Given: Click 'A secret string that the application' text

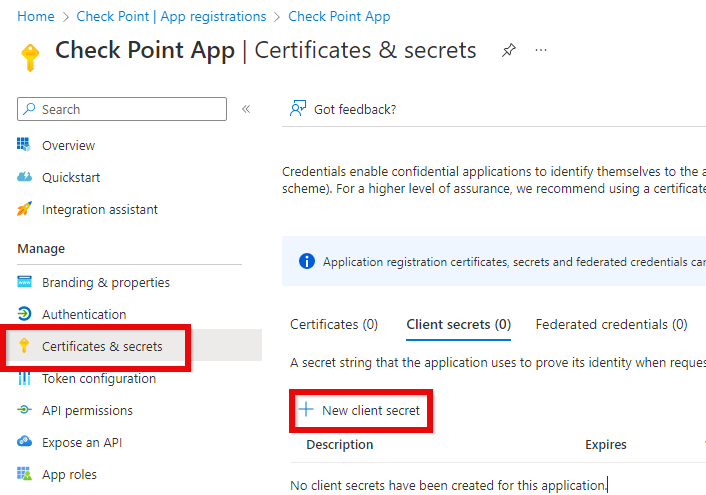Looking at the screenshot, I should (498, 363).
